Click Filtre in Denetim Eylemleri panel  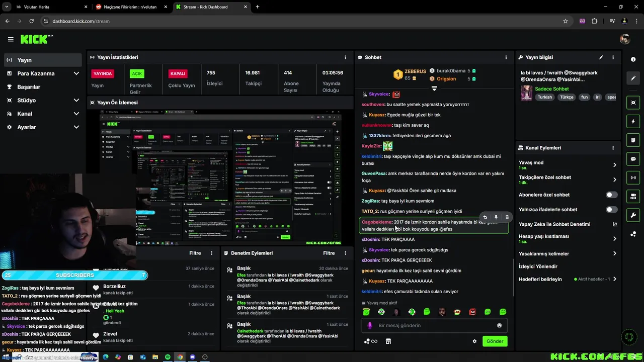click(x=329, y=253)
